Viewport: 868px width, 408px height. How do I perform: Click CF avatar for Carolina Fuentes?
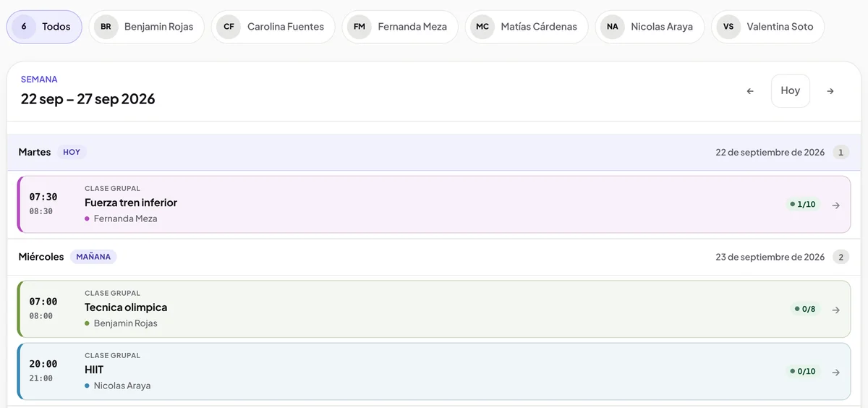pyautogui.click(x=229, y=27)
